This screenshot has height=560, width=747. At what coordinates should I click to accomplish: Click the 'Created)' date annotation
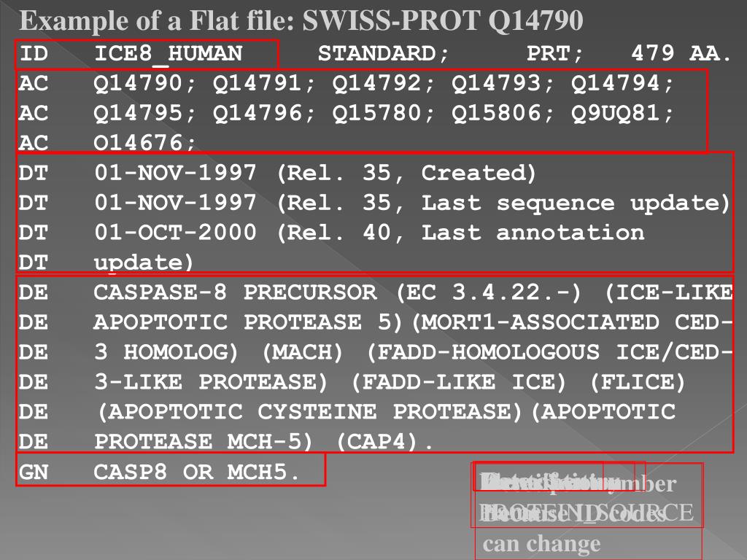click(479, 174)
